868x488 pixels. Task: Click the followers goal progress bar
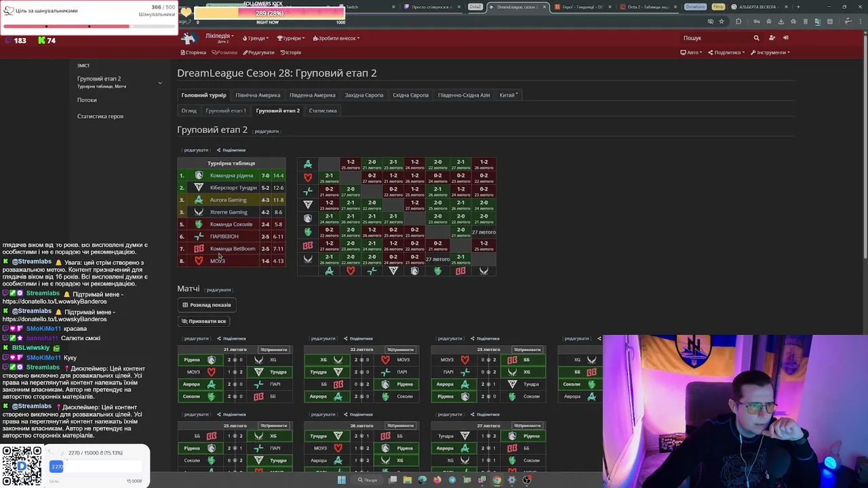269,14
